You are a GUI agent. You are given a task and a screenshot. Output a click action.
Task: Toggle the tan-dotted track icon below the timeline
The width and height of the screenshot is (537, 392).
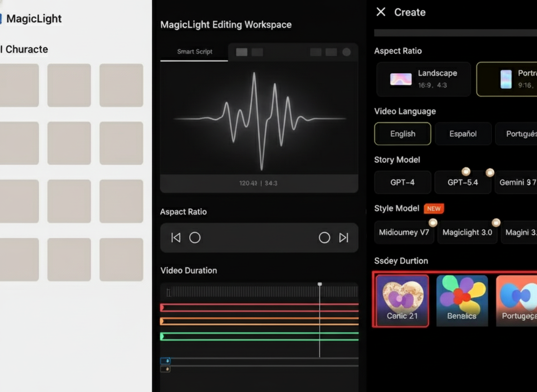[x=166, y=369]
